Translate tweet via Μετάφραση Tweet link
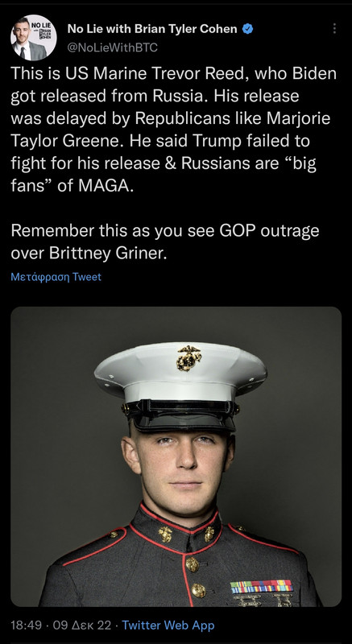The height and width of the screenshot is (644, 352). click(56, 277)
